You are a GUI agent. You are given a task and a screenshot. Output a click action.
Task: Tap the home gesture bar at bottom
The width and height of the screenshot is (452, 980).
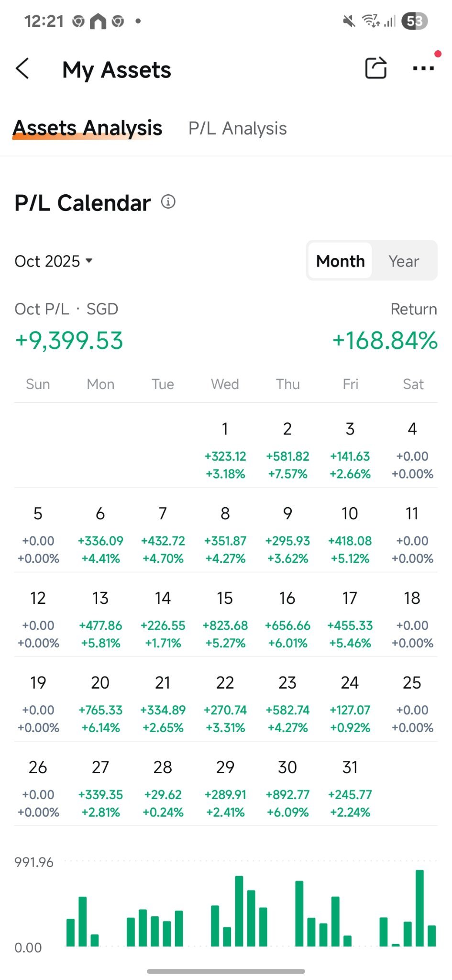[226, 971]
